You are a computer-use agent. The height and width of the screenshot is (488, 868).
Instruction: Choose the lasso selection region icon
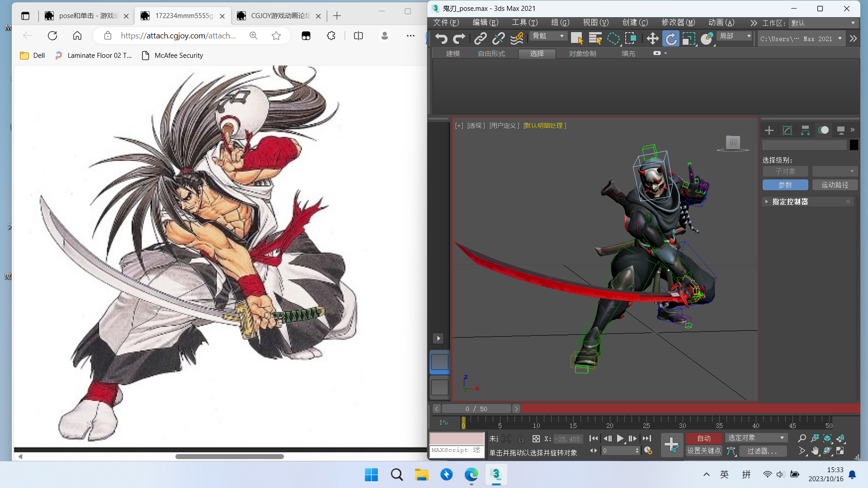pos(613,39)
